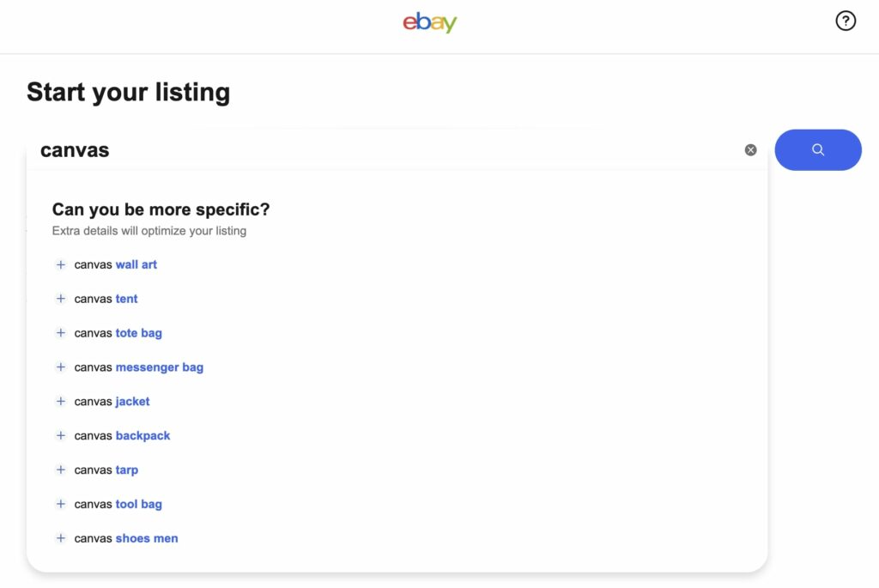Open the help question mark icon
The width and height of the screenshot is (879, 588).
[x=846, y=20]
